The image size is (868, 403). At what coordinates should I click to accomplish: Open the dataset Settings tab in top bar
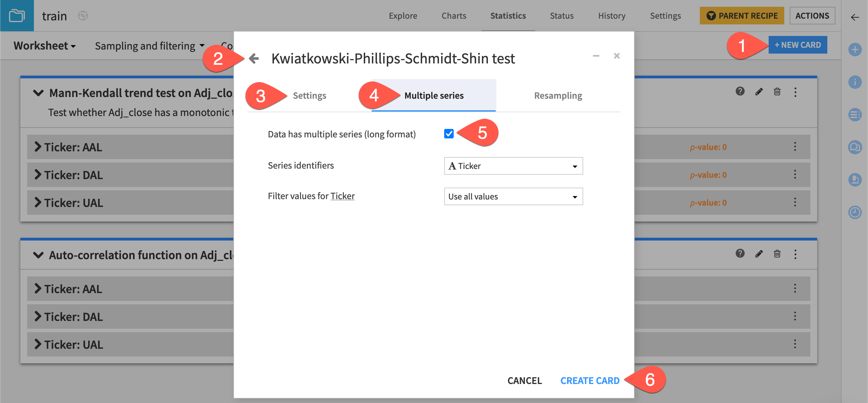point(665,16)
